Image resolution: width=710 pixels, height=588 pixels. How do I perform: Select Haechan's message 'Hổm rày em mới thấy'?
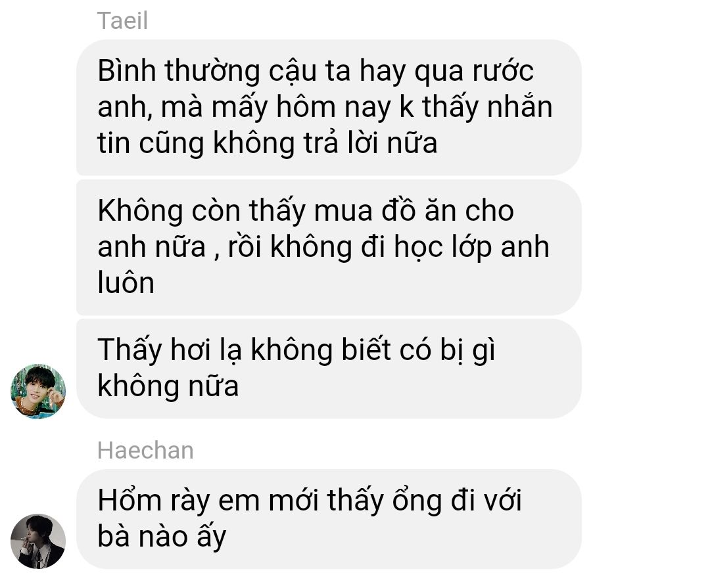pyautogui.click(x=329, y=519)
